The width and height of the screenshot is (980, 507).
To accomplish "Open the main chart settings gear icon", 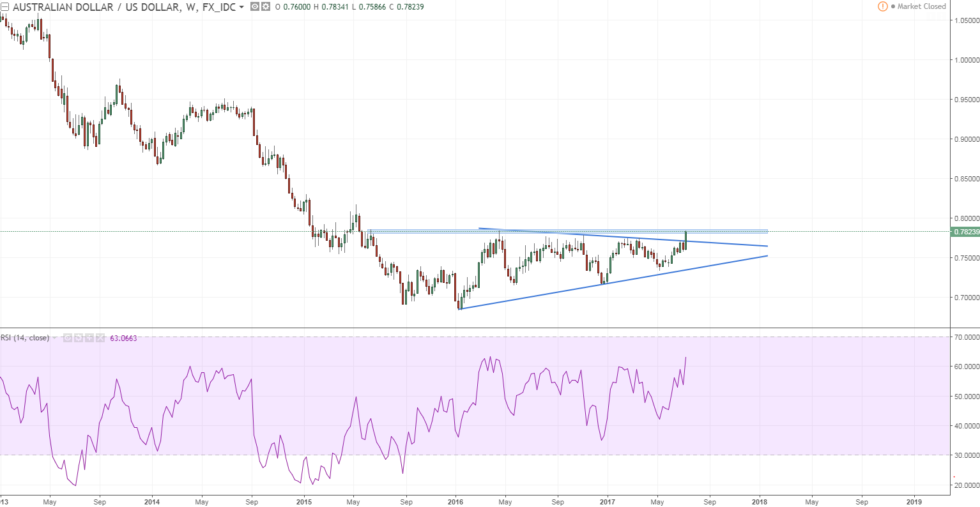I will point(266,7).
